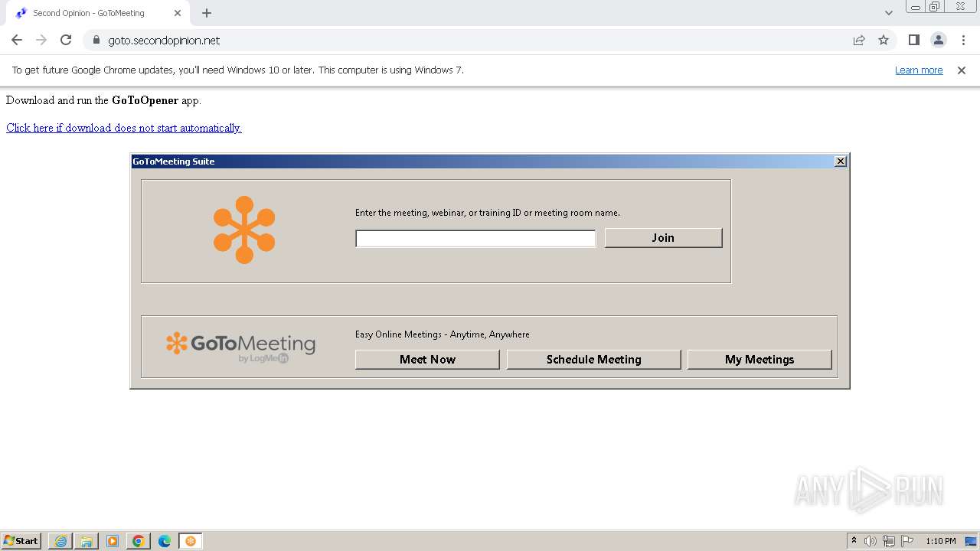The width and height of the screenshot is (980, 551).
Task: Close the Second Opinion - GoToMeeting tab
Action: (x=178, y=13)
